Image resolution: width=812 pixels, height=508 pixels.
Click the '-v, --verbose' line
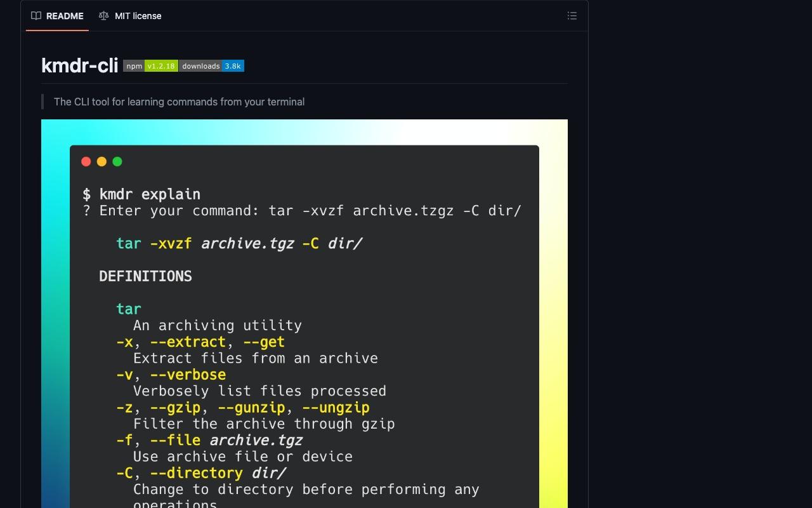point(171,375)
